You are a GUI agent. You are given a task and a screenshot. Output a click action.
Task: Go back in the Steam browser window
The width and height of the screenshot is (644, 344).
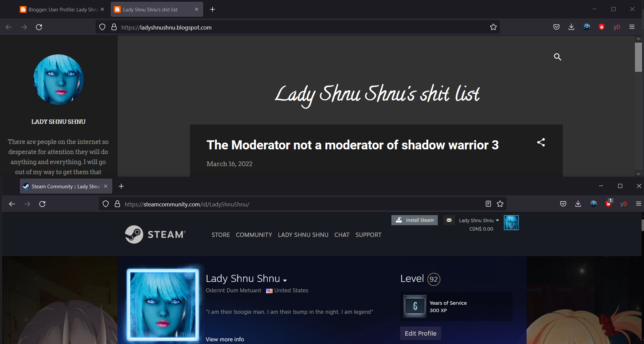click(x=12, y=204)
